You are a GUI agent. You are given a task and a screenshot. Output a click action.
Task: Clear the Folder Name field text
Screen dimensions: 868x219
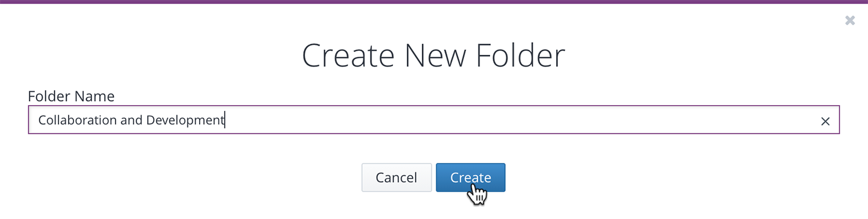[826, 121]
